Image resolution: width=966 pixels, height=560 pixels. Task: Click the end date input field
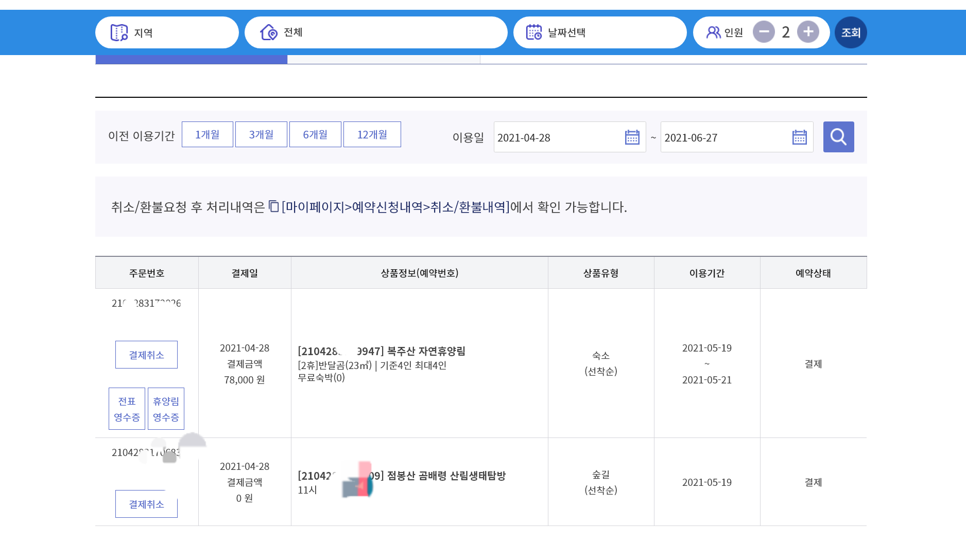point(737,137)
